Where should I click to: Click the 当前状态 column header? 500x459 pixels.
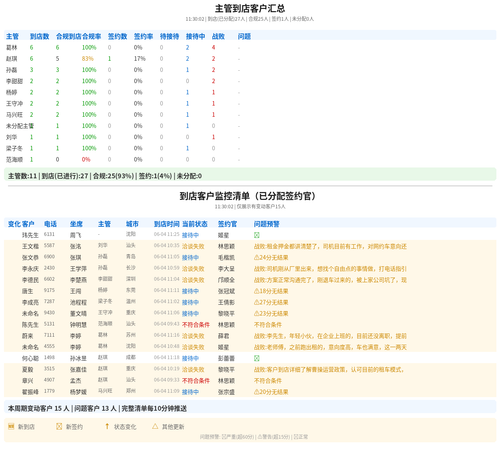coord(195,224)
